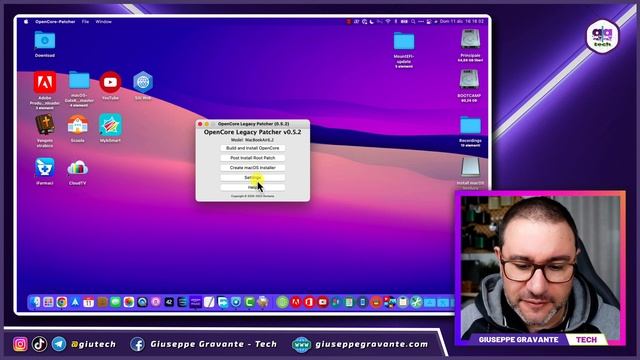Open the Settings button in OpenCore Patcher
This screenshot has width=640, height=360.
253,178
